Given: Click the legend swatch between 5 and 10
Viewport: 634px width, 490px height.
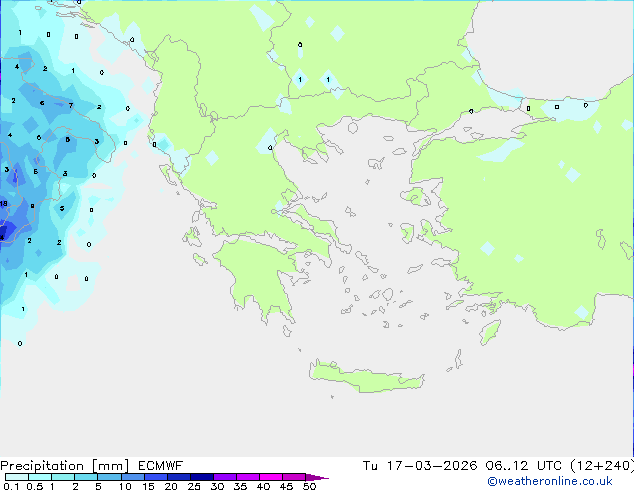Looking at the screenshot, I should [x=109, y=477].
